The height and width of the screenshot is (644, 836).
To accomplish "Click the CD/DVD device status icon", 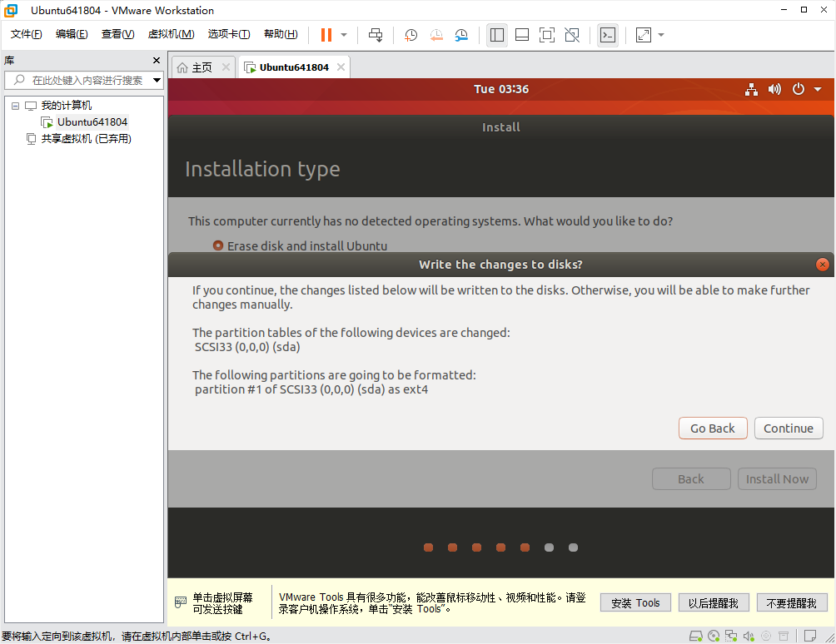I will tap(714, 635).
